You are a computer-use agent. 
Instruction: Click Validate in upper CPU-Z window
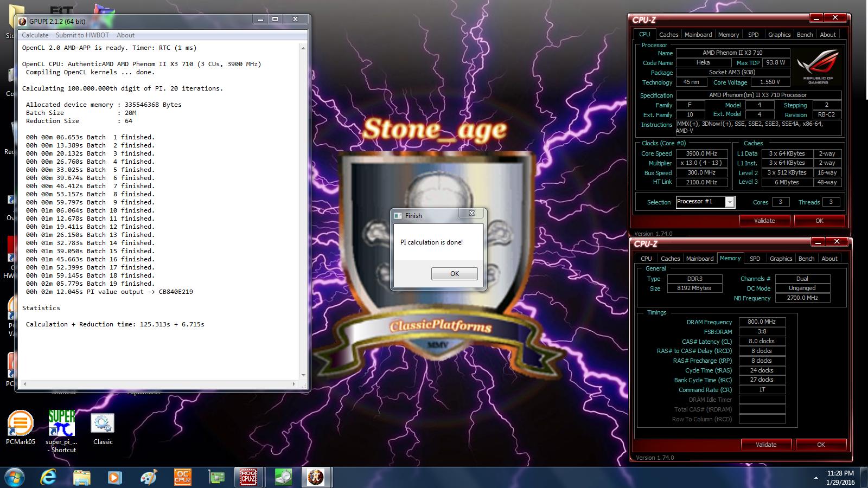(x=764, y=221)
